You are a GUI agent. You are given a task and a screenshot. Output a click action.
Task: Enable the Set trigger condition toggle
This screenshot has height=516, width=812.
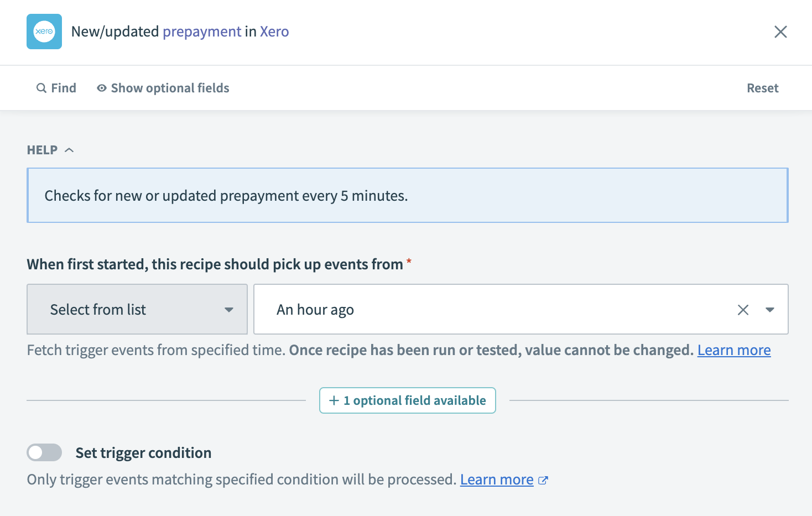point(44,452)
